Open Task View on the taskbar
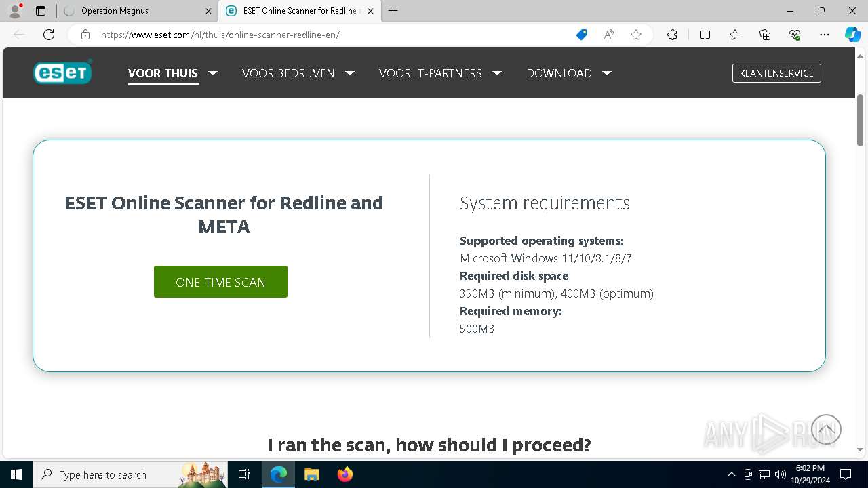868x488 pixels. click(244, 474)
